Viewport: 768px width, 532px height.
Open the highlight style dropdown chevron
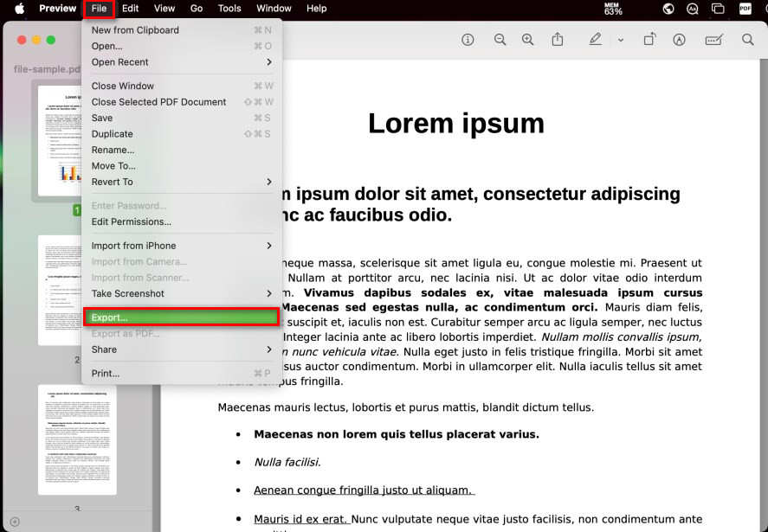click(621, 40)
